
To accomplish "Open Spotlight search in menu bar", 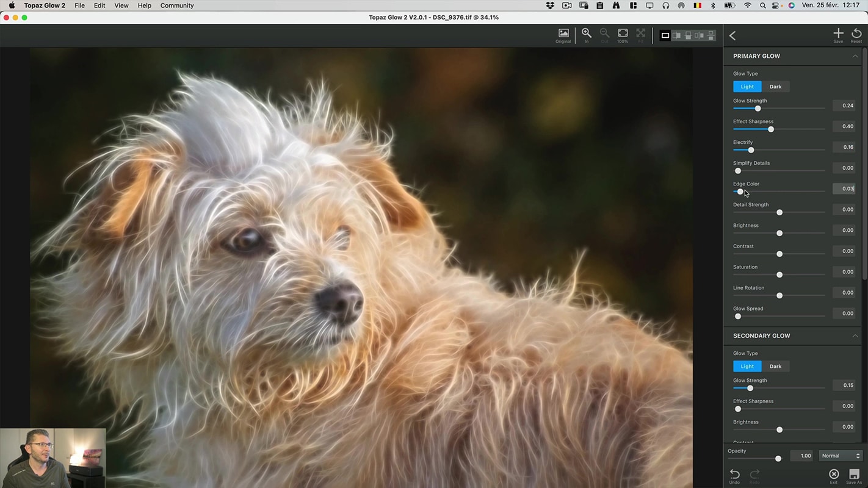I will pyautogui.click(x=762, y=5).
